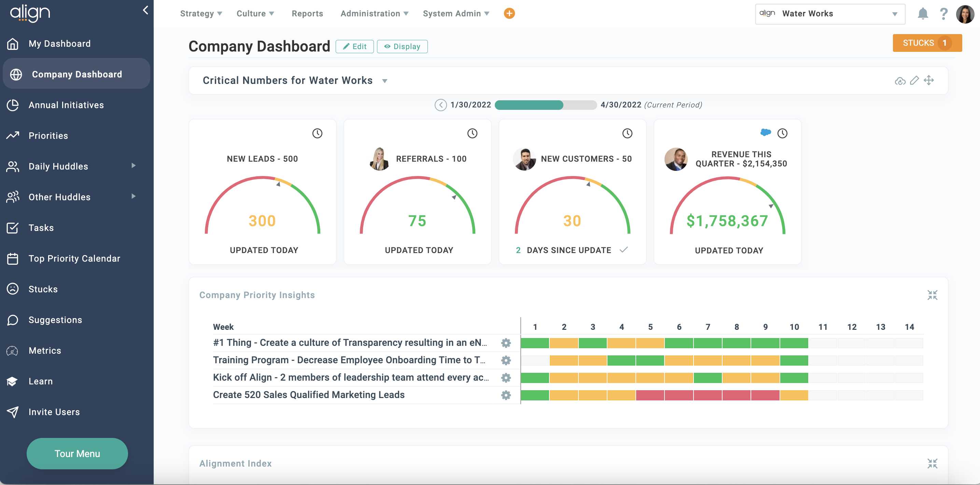The width and height of the screenshot is (980, 485).
Task: Open update history clock on New Leads card
Action: (x=317, y=133)
